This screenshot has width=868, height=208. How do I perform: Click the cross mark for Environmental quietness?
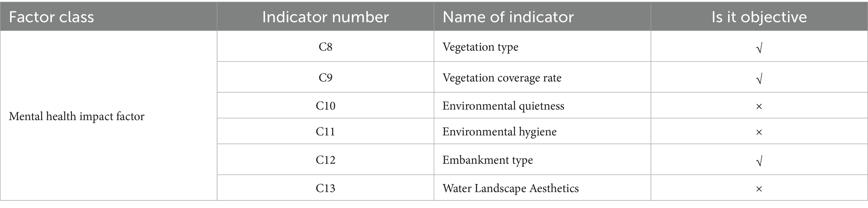pyautogui.click(x=759, y=107)
